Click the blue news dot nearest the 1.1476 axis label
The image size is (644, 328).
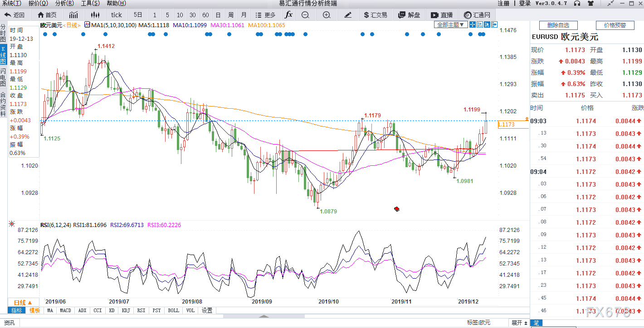[x=483, y=34]
